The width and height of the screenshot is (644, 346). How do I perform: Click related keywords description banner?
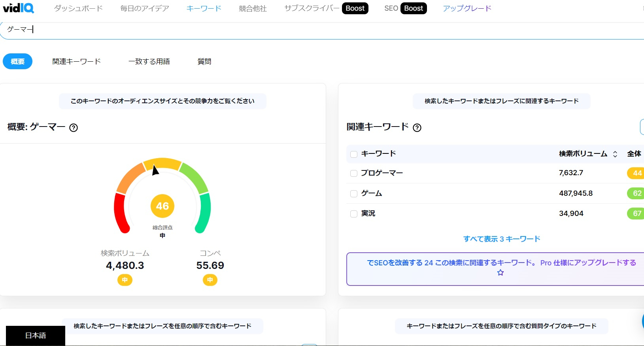point(502,101)
